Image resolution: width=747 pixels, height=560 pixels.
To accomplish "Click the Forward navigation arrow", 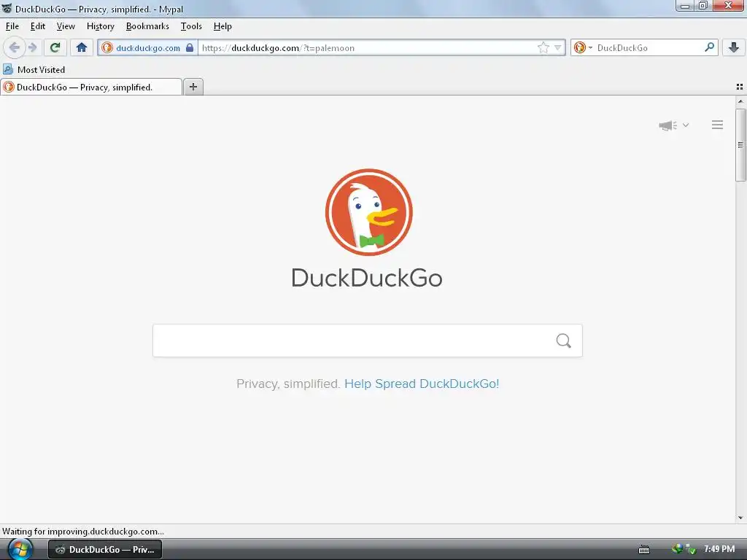I will click(33, 47).
